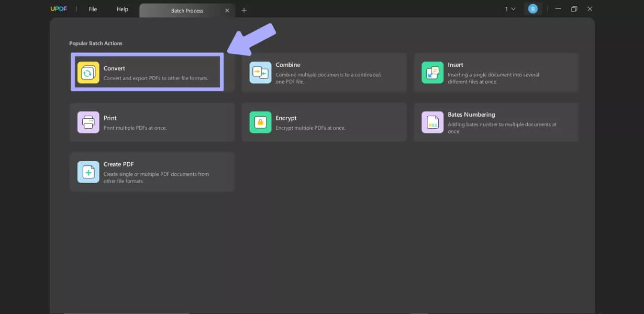644x314 pixels.
Task: Click 'Convert and export PDFs' description text
Action: point(156,78)
